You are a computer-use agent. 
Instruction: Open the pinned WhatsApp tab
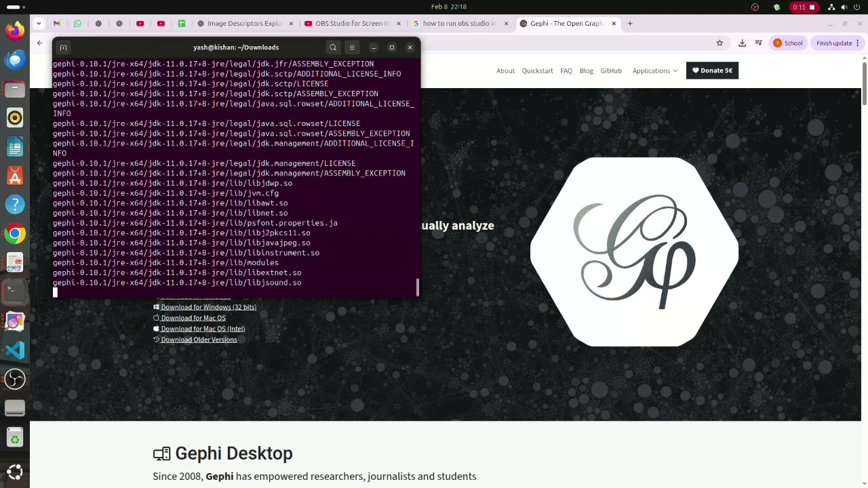[x=77, y=24]
